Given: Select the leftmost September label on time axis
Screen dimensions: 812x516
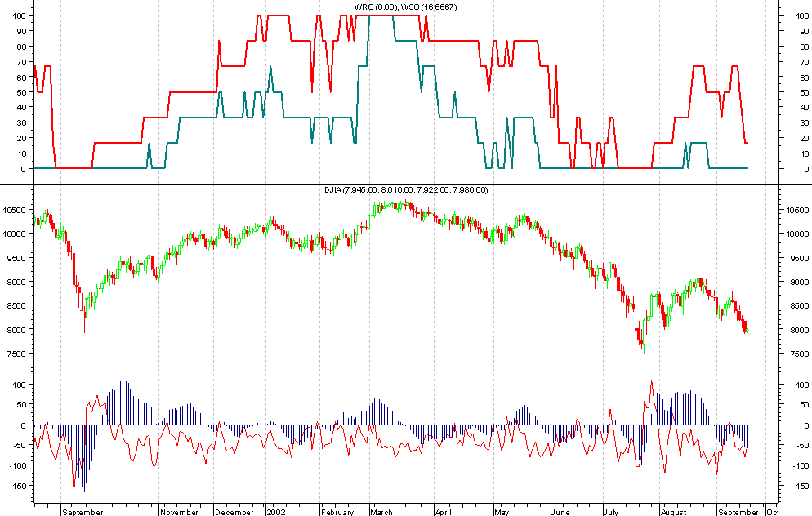Looking at the screenshot, I should (83, 512).
